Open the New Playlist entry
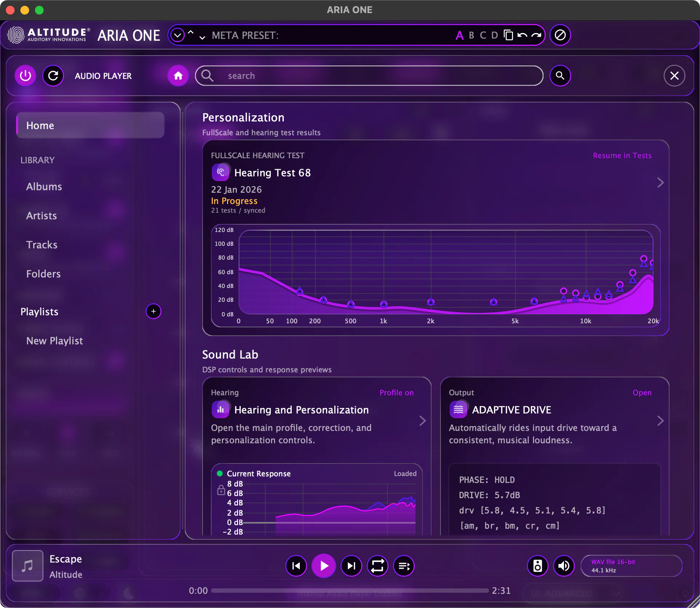 (55, 341)
